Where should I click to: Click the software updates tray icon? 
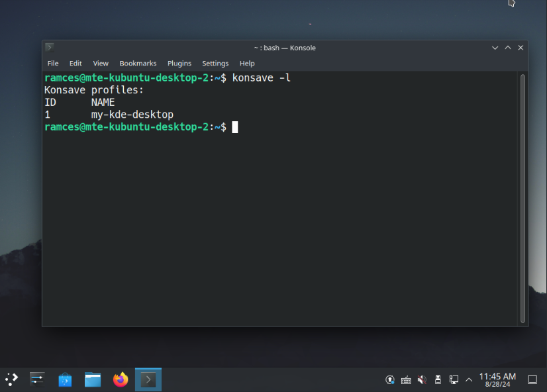[390, 379]
